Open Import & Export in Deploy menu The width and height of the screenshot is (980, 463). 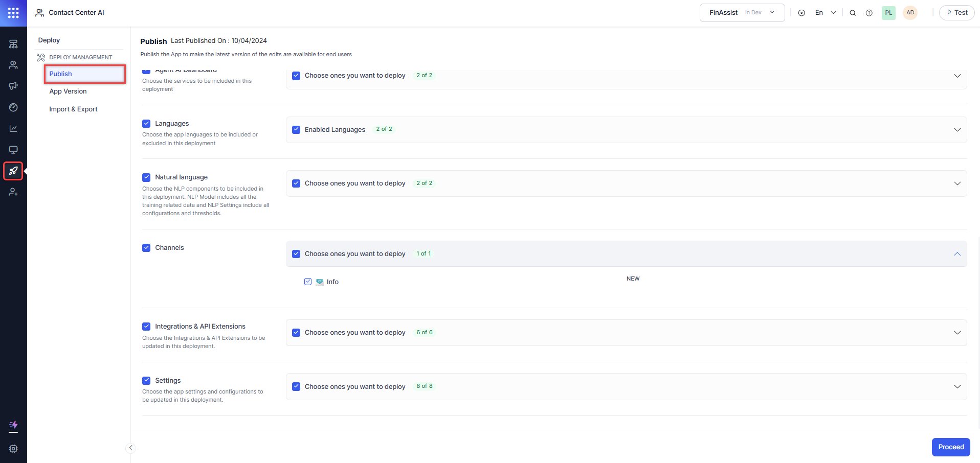[73, 109]
